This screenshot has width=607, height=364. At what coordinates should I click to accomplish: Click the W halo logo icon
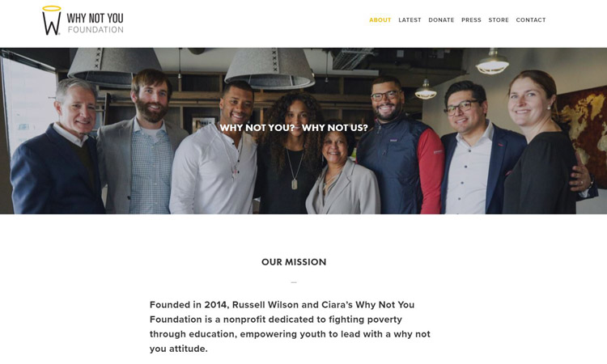point(52,20)
